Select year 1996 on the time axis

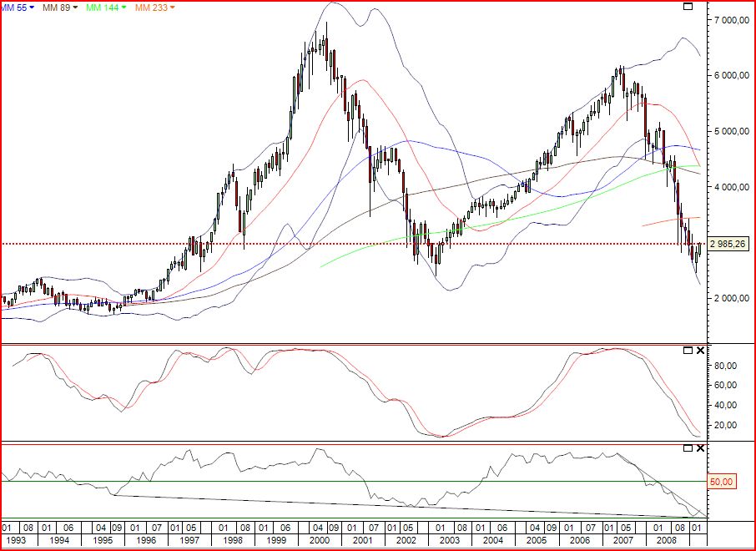pyautogui.click(x=146, y=540)
